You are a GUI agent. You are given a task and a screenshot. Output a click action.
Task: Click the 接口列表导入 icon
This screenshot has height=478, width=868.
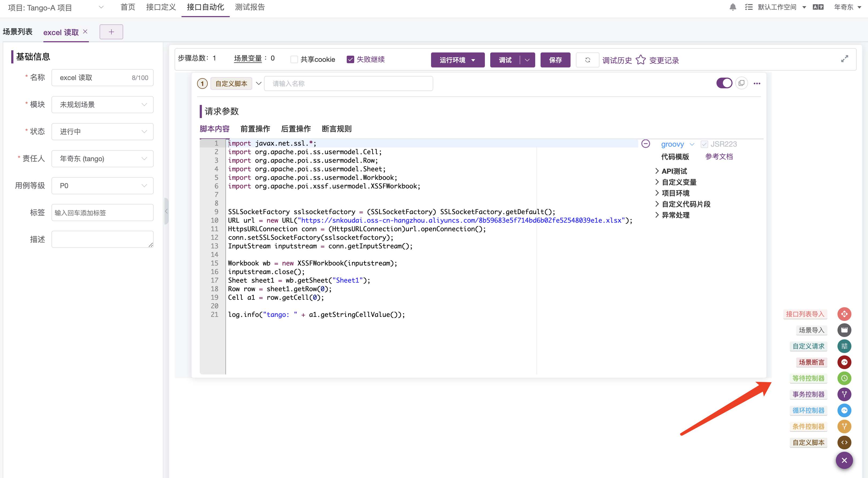(x=844, y=314)
